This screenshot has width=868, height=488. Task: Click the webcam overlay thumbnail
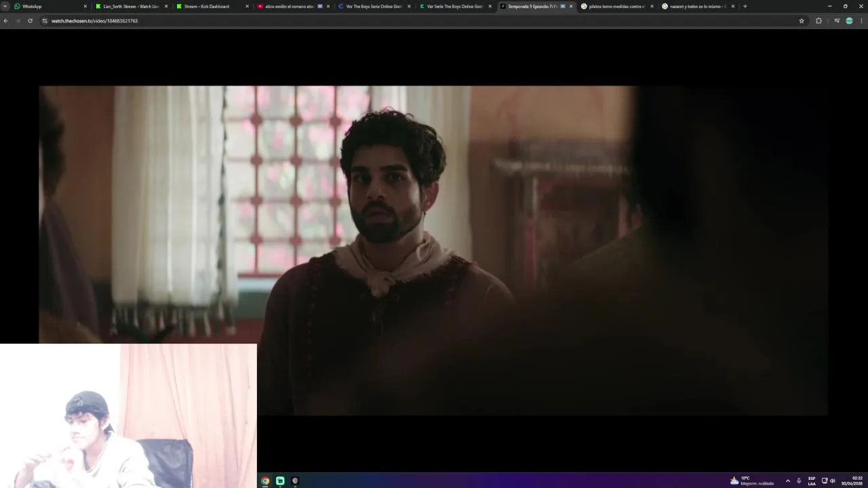pos(128,415)
